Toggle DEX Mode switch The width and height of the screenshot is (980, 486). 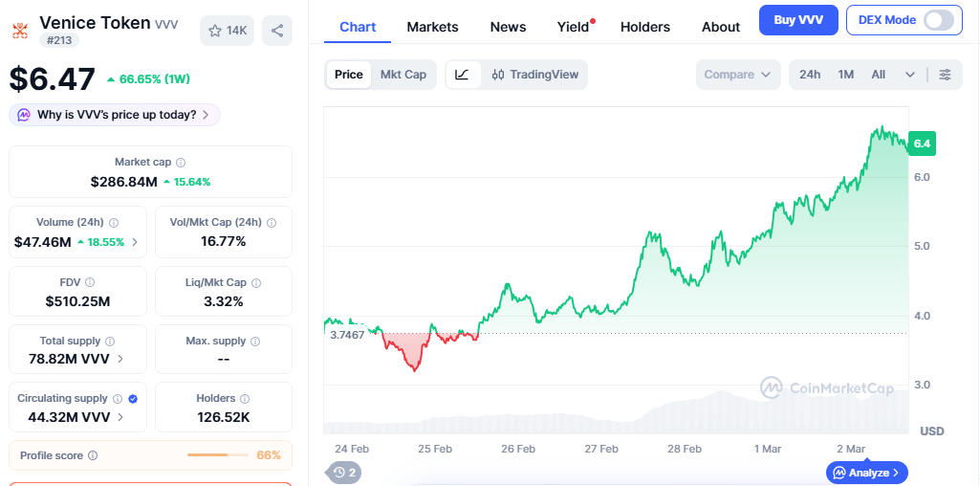click(x=939, y=20)
